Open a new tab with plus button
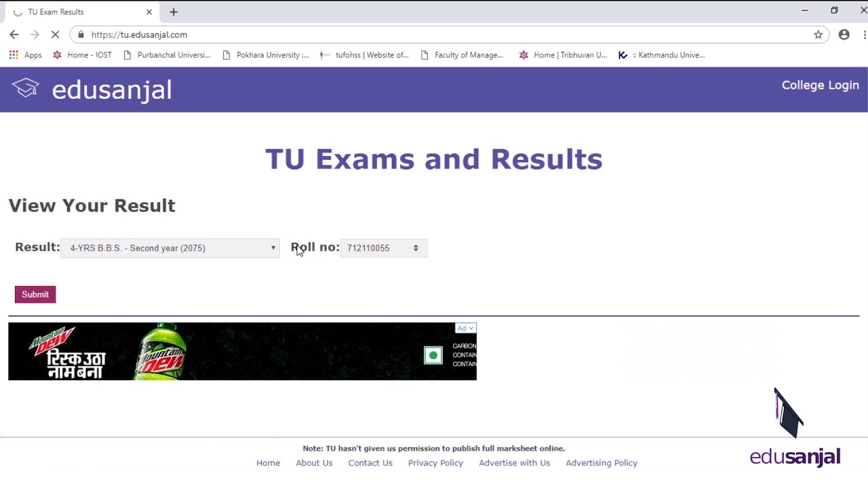Image resolution: width=868 pixels, height=488 pixels. (x=174, y=12)
